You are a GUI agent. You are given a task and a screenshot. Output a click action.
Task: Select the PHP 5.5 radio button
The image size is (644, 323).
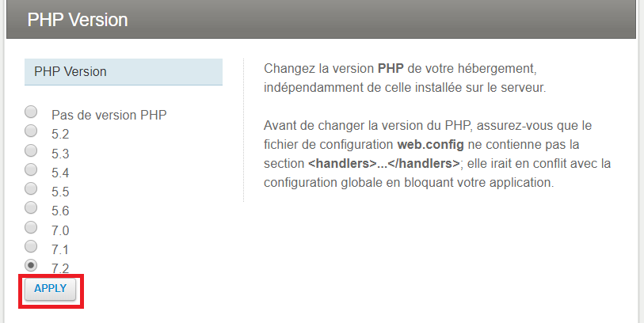pos(31,188)
